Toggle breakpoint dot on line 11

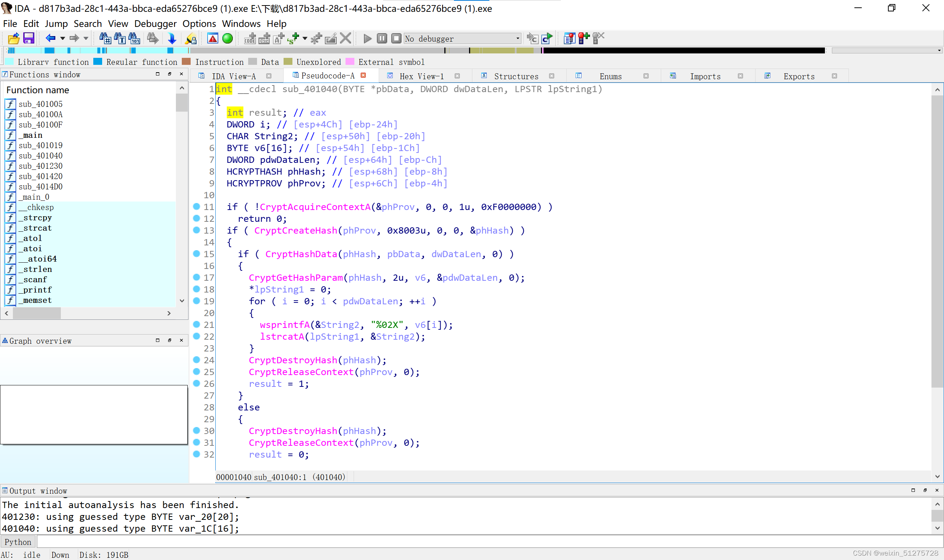click(196, 206)
